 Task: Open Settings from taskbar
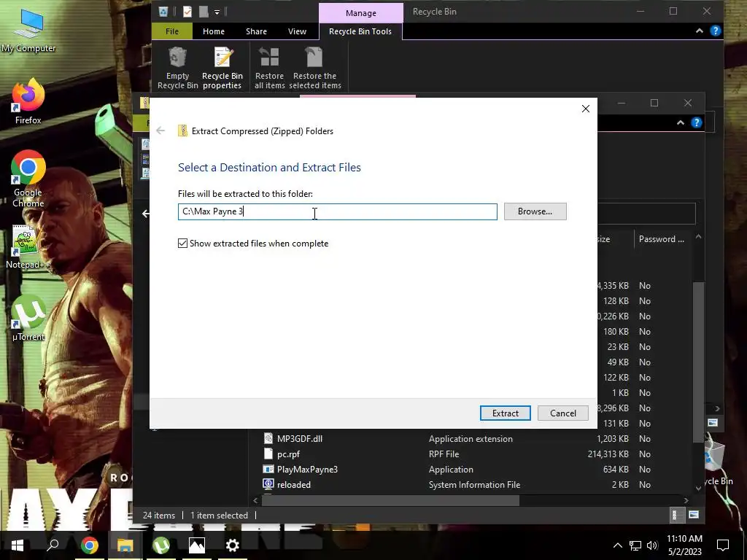point(233,545)
